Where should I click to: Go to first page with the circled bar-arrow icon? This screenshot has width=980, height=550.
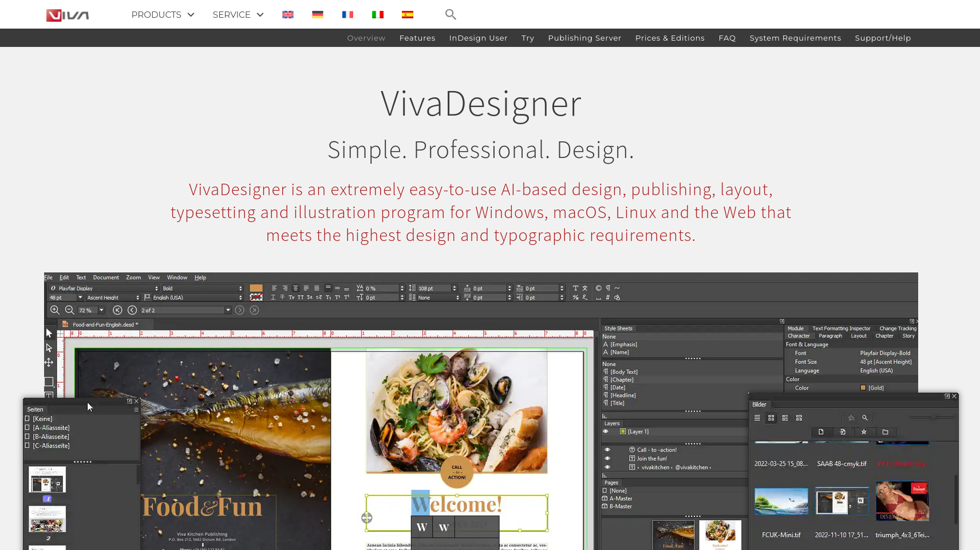tap(117, 310)
